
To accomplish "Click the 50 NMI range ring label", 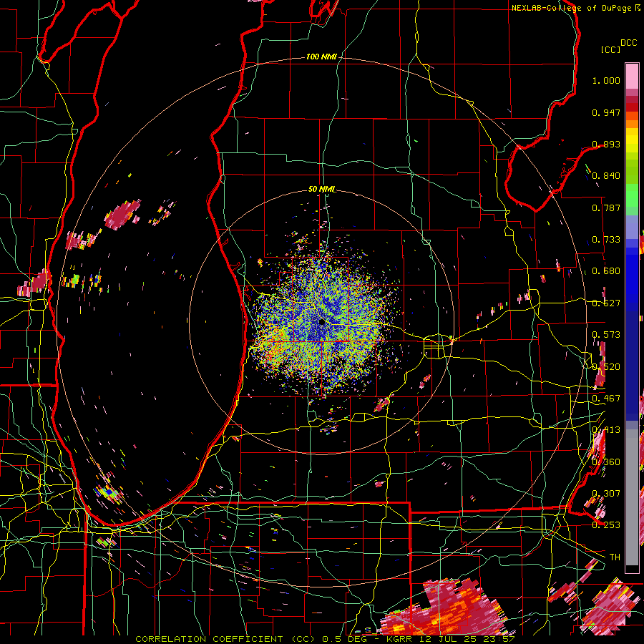I will point(321,190).
